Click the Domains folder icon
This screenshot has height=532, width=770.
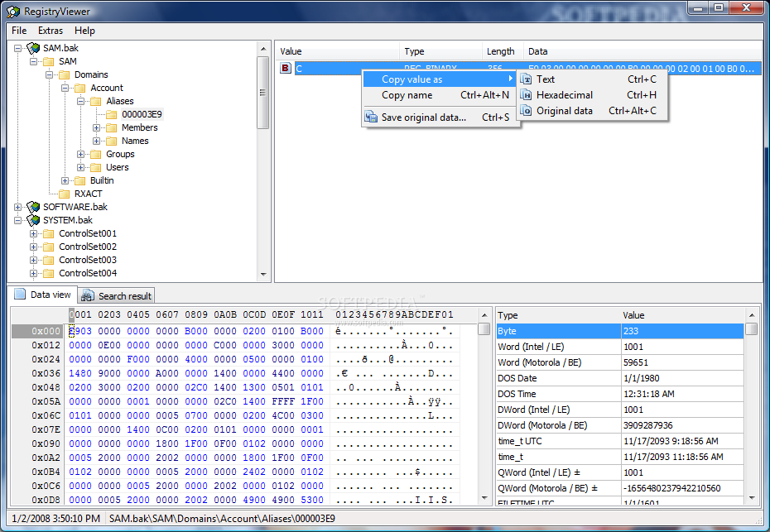tap(65, 74)
